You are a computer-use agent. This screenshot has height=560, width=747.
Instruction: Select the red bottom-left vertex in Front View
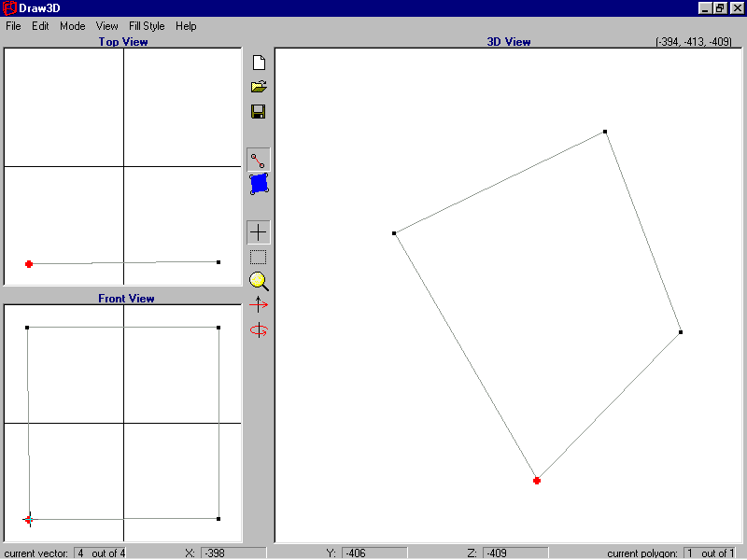(x=29, y=520)
